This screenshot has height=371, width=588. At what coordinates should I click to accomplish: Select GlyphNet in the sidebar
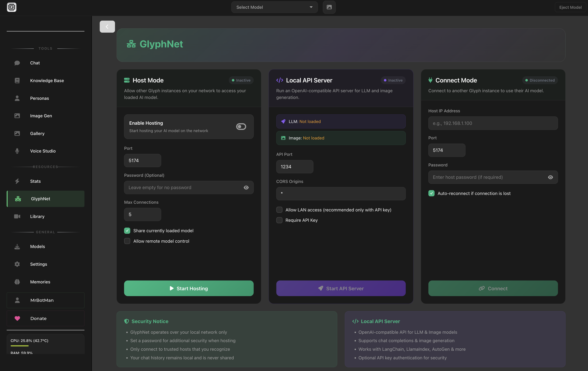point(41,199)
